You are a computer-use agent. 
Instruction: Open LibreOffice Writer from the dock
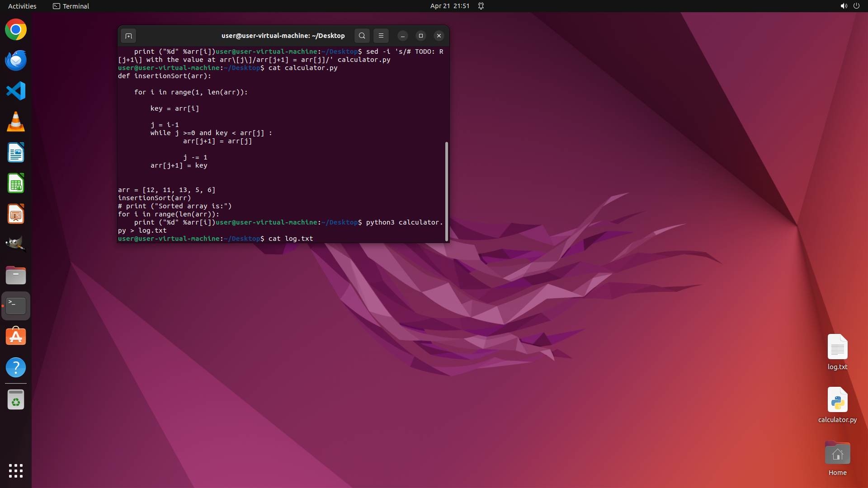click(x=16, y=153)
